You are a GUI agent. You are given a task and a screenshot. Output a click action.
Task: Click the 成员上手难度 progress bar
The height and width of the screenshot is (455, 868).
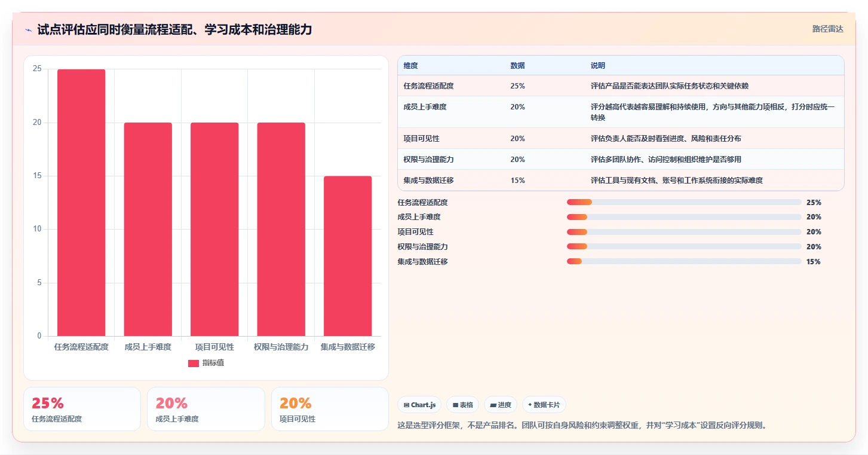click(684, 217)
